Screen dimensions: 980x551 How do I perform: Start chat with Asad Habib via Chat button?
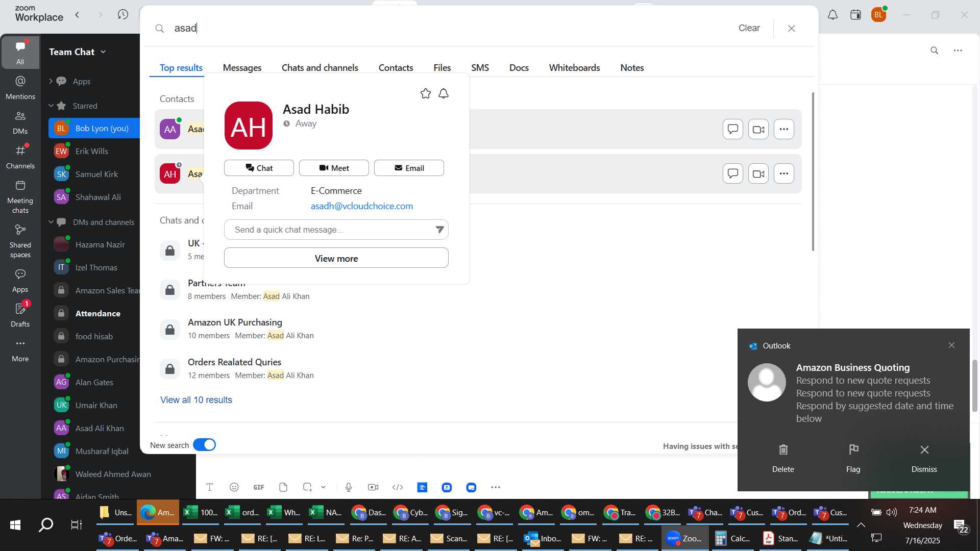[x=259, y=168]
